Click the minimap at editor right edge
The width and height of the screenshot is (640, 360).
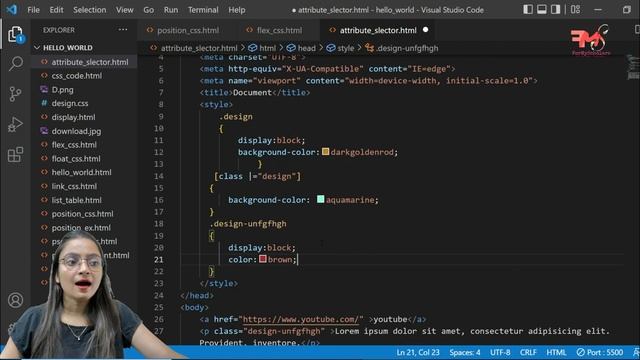click(x=633, y=68)
